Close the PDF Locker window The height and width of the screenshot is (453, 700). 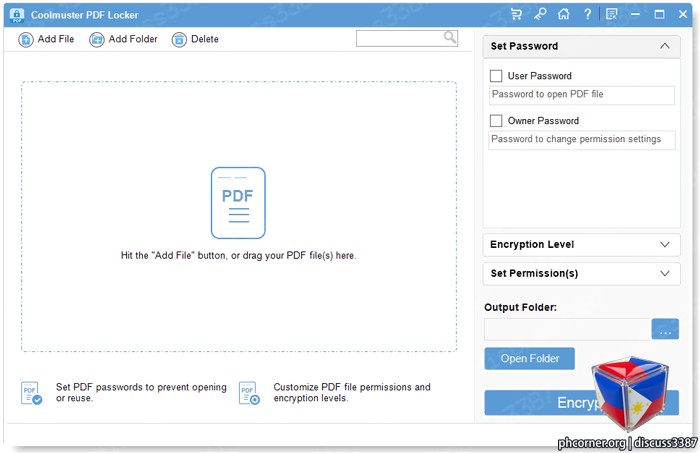tap(683, 14)
